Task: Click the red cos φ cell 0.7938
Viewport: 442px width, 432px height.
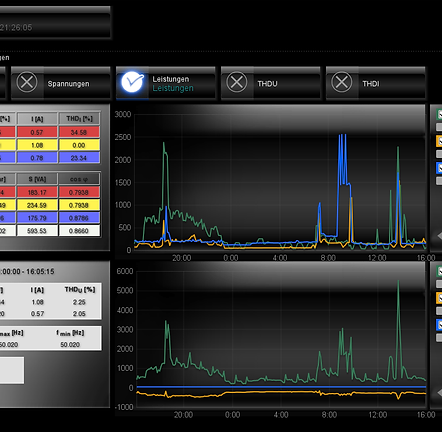Action: [79, 192]
